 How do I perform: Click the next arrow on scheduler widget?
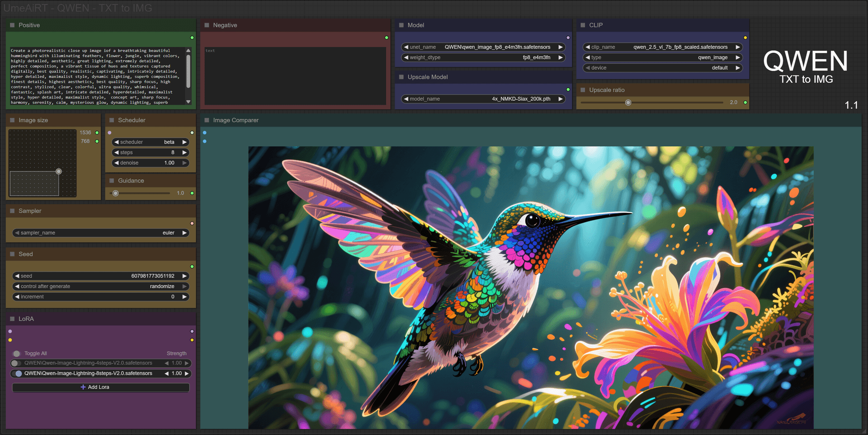pyautogui.click(x=184, y=142)
